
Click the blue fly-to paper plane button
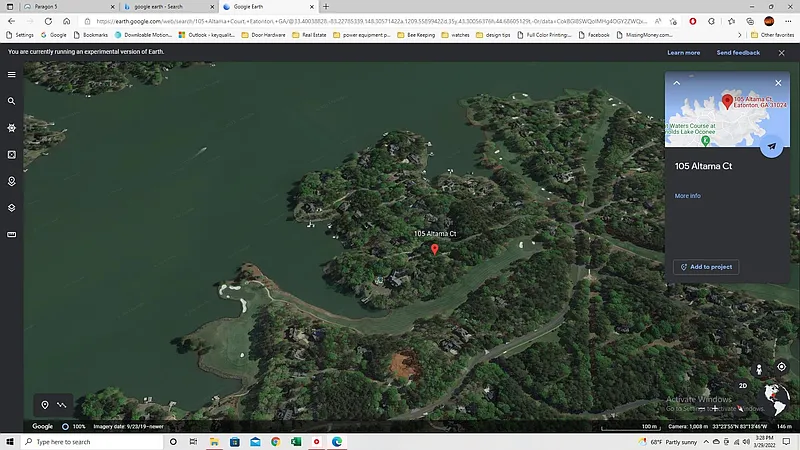pos(770,146)
